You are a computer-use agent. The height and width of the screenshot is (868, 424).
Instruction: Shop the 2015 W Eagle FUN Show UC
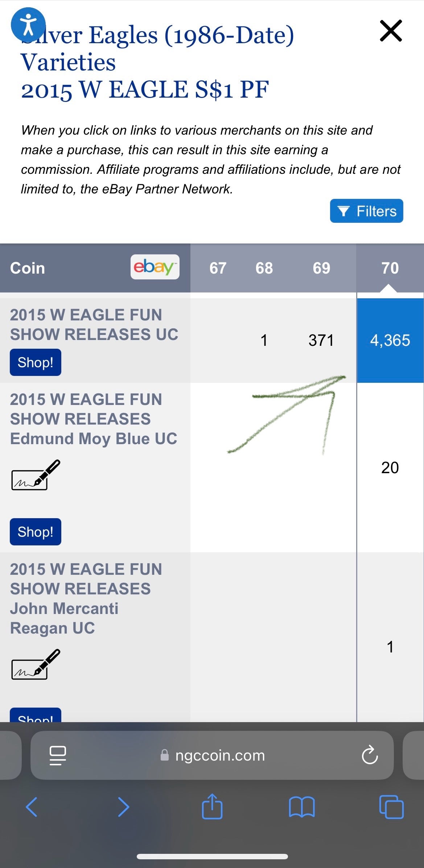[x=36, y=362]
